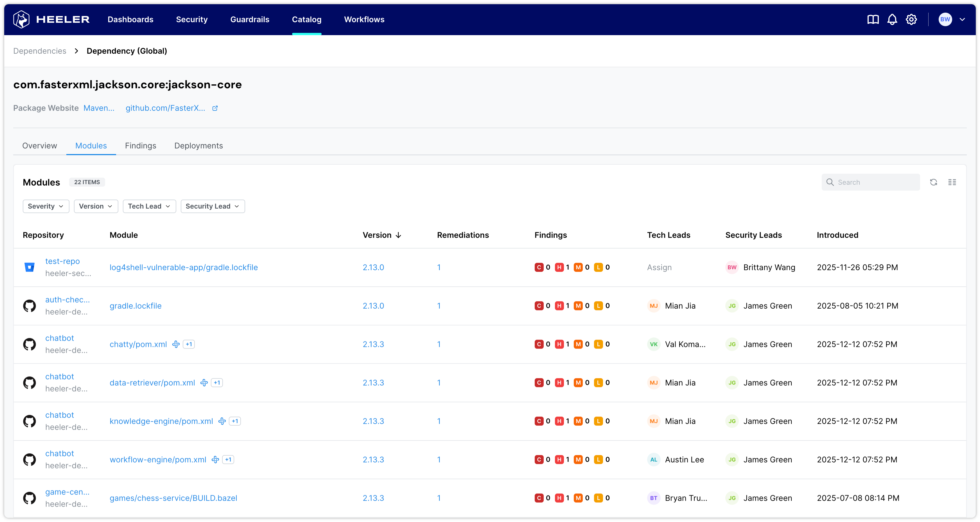This screenshot has width=980, height=522.
Task: Click the refresh modules icon
Action: 933,182
